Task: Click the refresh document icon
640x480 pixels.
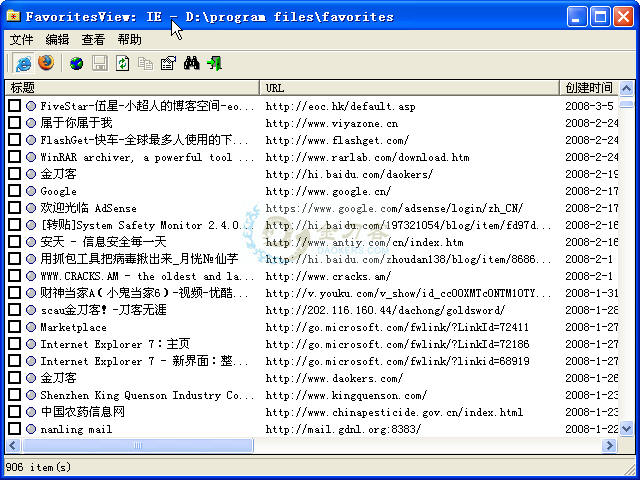Action: click(x=122, y=64)
